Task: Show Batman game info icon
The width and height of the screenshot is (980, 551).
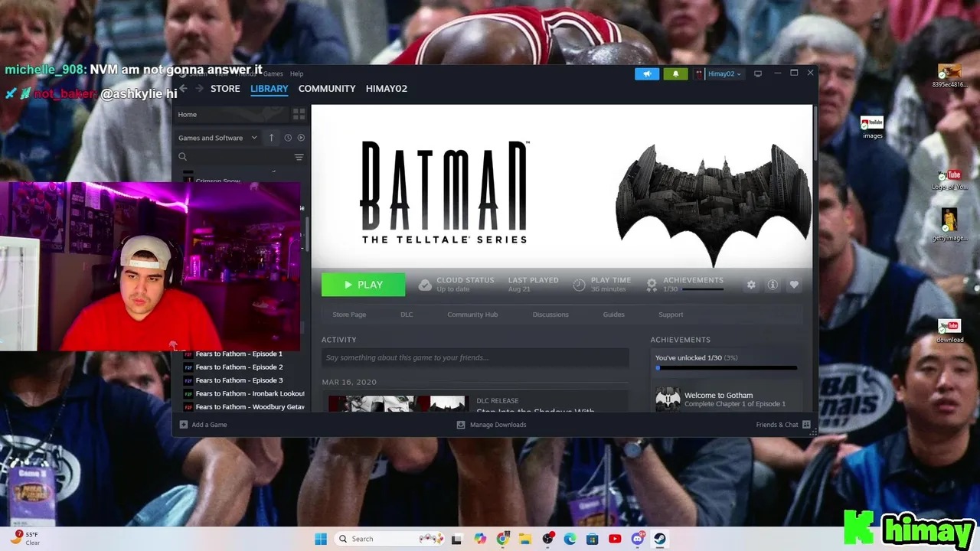Action: point(773,285)
